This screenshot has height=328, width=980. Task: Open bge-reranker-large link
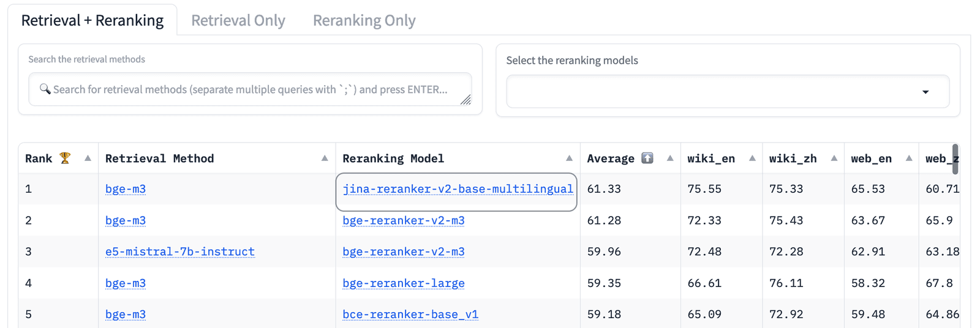(x=404, y=283)
